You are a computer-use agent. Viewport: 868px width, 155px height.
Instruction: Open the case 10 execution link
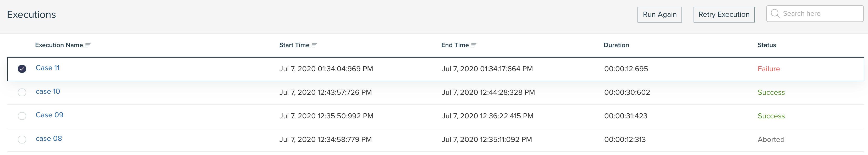coord(48,91)
